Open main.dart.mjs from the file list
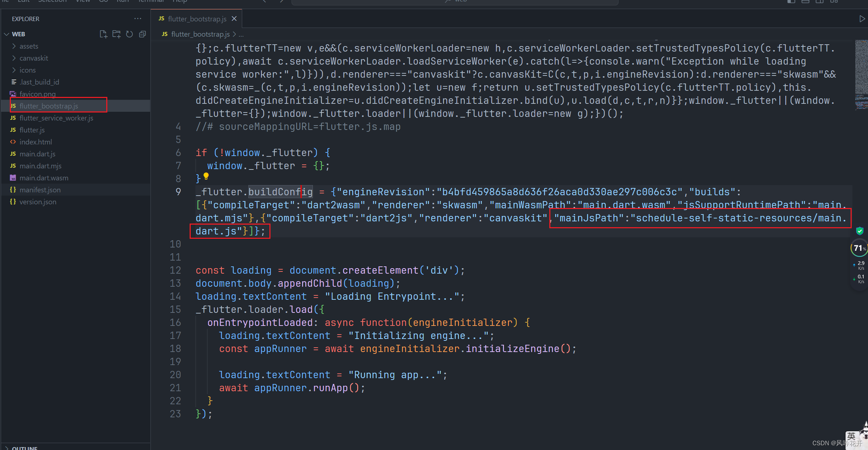Image resolution: width=868 pixels, height=450 pixels. tap(75, 166)
